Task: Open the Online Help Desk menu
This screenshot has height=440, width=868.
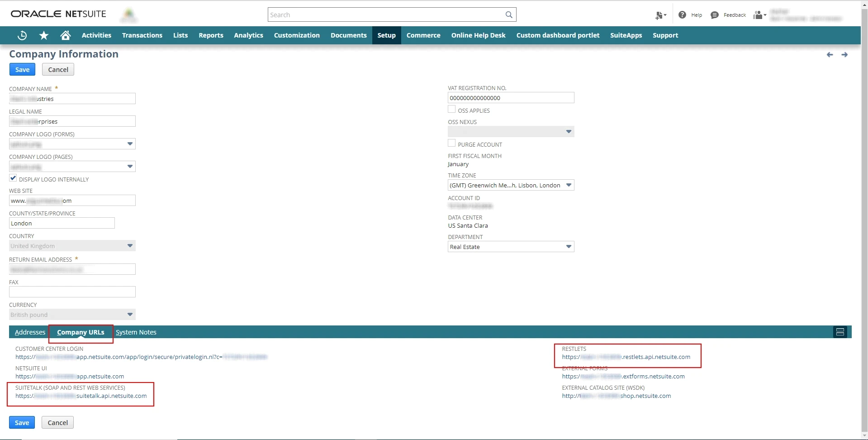Action: click(x=479, y=35)
